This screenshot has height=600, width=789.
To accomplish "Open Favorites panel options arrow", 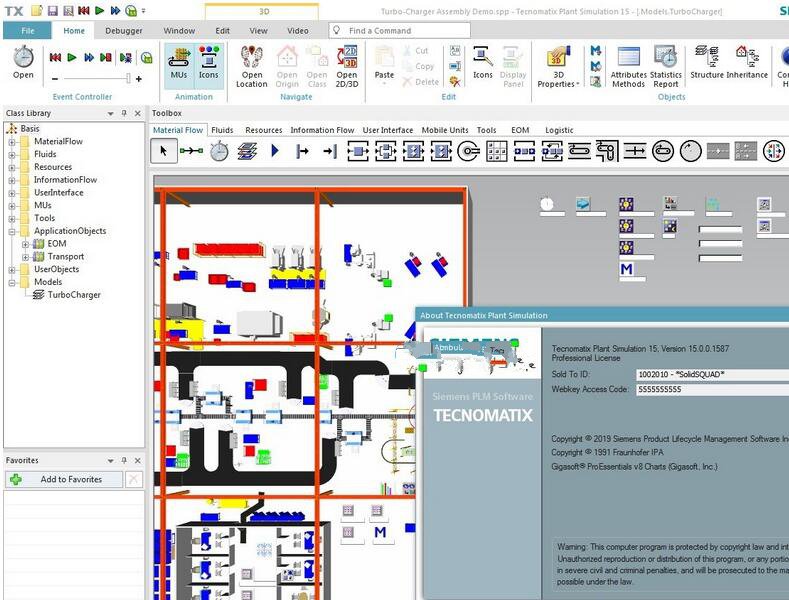I will [110, 461].
